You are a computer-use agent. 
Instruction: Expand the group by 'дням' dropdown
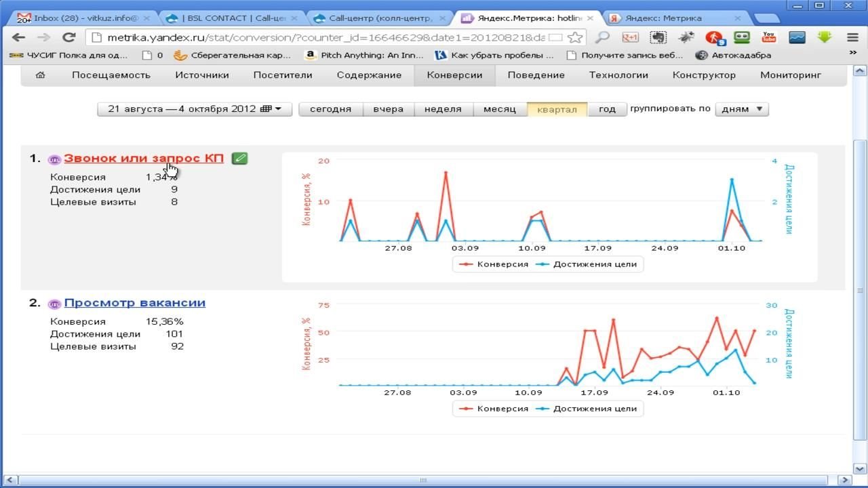pos(742,109)
